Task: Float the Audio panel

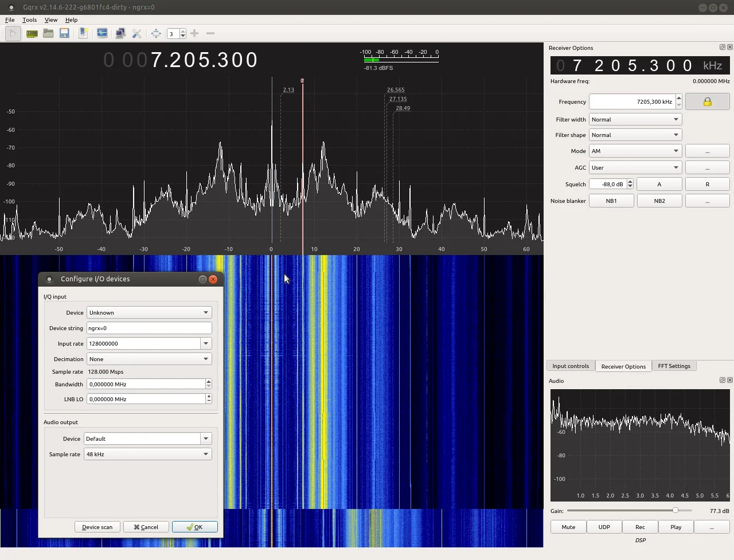Action: coord(723,380)
